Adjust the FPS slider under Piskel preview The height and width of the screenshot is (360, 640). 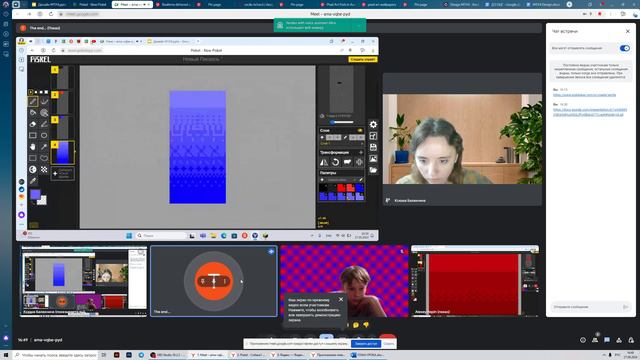click(341, 122)
